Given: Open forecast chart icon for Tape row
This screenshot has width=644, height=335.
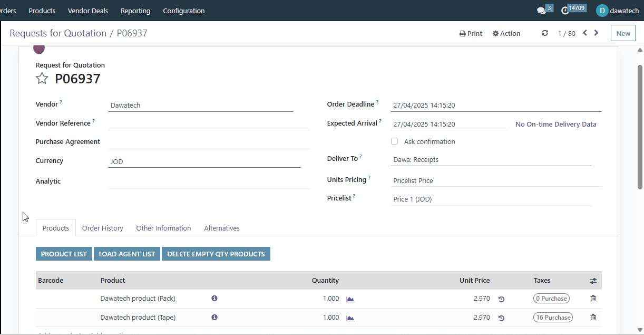Looking at the screenshot, I should tap(350, 318).
